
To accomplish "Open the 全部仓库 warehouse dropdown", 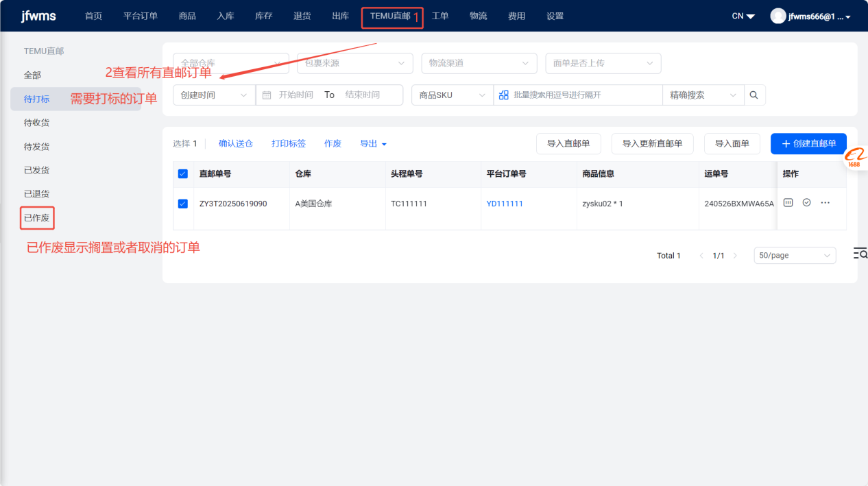I will 231,63.
